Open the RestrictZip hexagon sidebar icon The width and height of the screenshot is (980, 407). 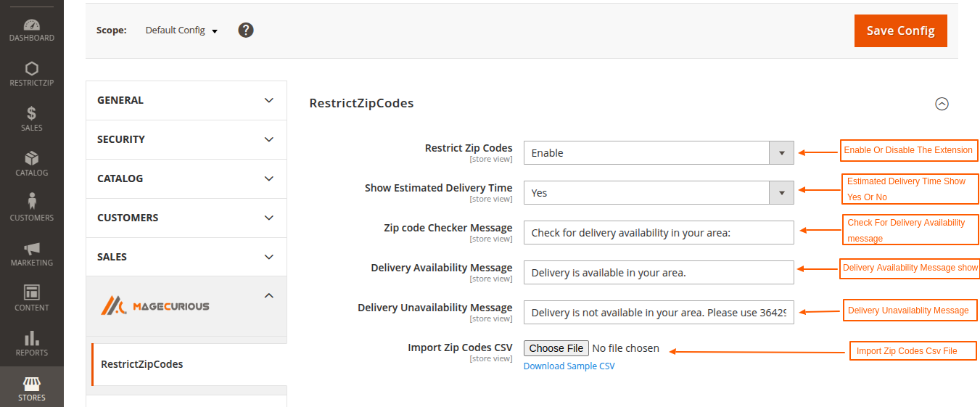(31, 75)
